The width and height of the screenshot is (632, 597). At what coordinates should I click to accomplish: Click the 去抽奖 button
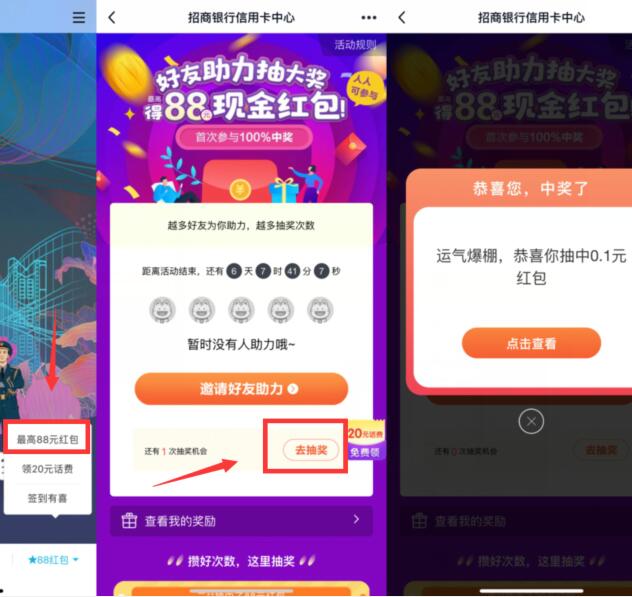pyautogui.click(x=311, y=450)
